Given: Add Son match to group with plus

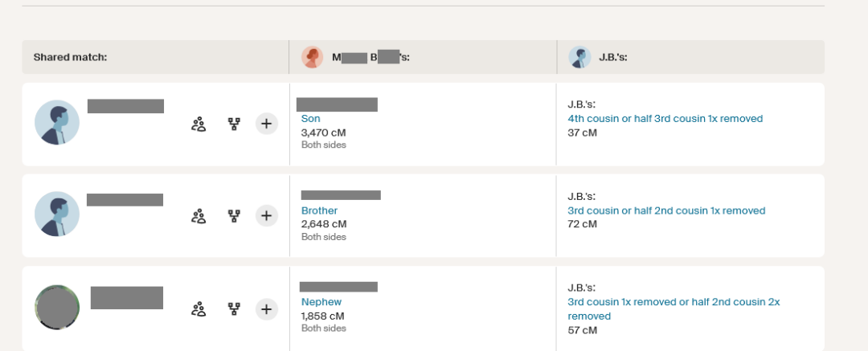Looking at the screenshot, I should pos(266,124).
